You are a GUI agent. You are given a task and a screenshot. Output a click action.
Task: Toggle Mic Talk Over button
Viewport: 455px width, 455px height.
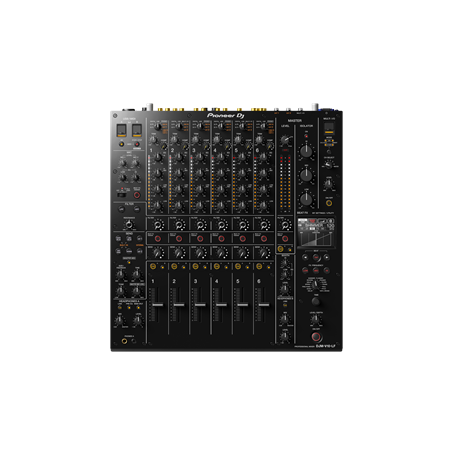(137, 144)
